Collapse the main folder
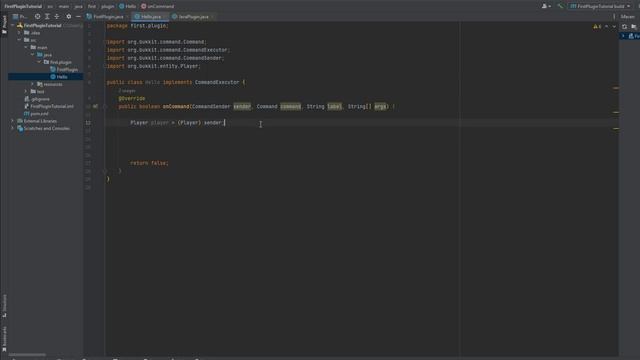The height and width of the screenshot is (360, 640). [26, 47]
